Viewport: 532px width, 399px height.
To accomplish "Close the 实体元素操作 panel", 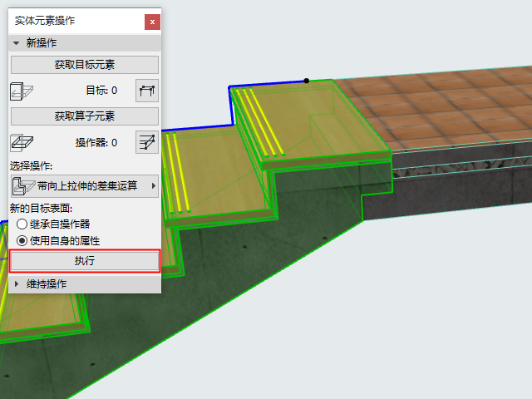I will (x=152, y=22).
